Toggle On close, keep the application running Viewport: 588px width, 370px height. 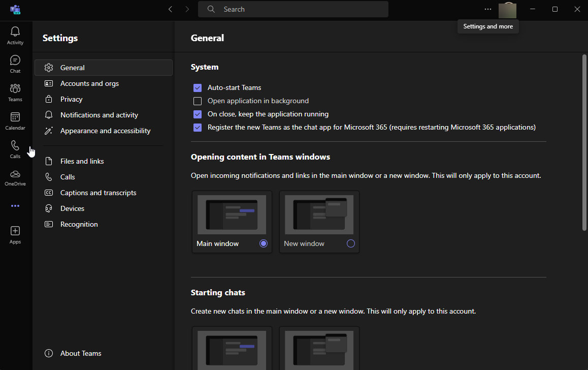(198, 114)
